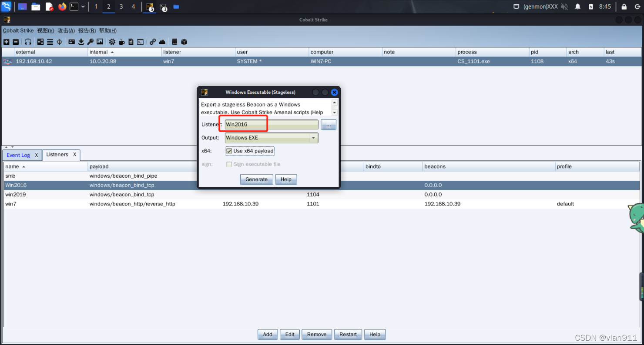Image resolution: width=644 pixels, height=345 pixels.
Task: Sort sessions by internal column header
Action: (x=124, y=52)
